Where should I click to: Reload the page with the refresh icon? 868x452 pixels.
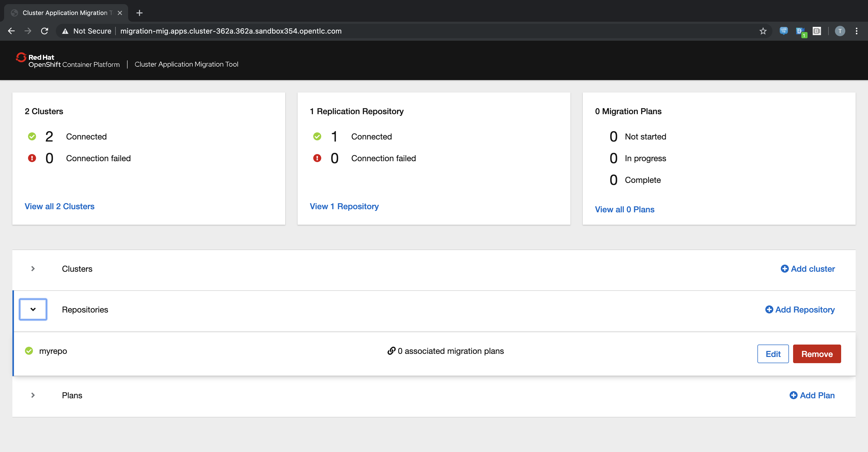click(44, 31)
